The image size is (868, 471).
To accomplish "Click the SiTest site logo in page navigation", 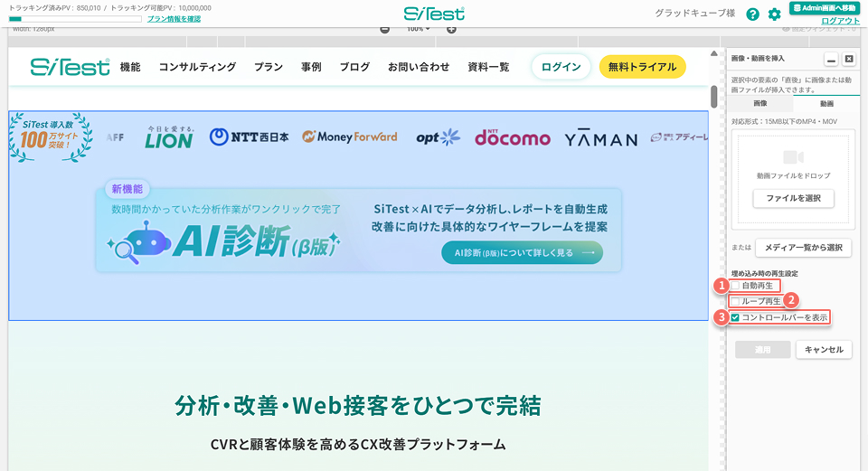I will point(71,67).
